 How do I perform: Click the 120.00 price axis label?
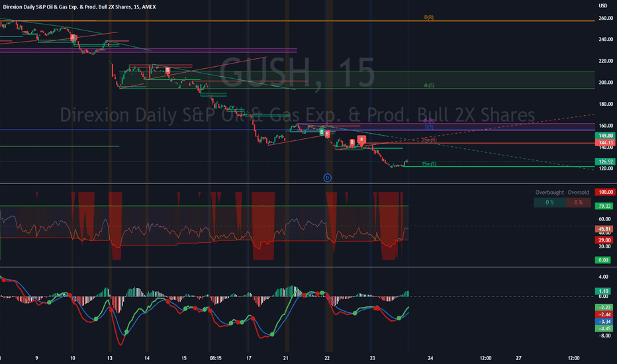606,168
